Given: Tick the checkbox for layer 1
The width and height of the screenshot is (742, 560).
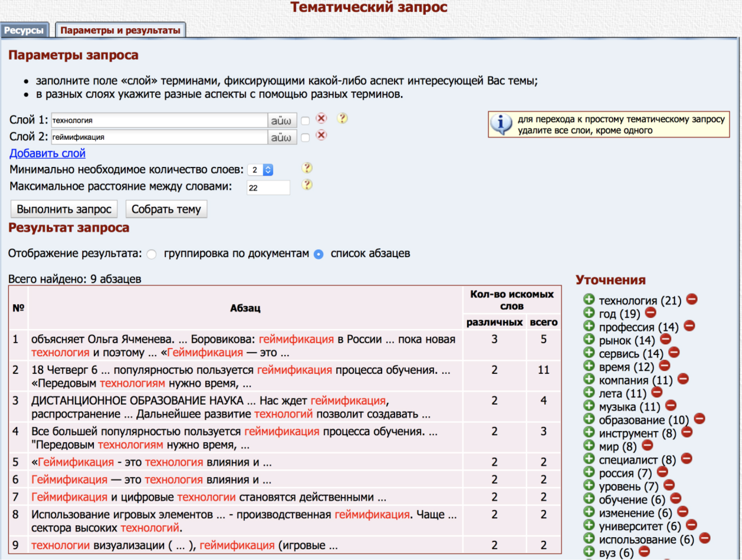Looking at the screenshot, I should click(305, 121).
